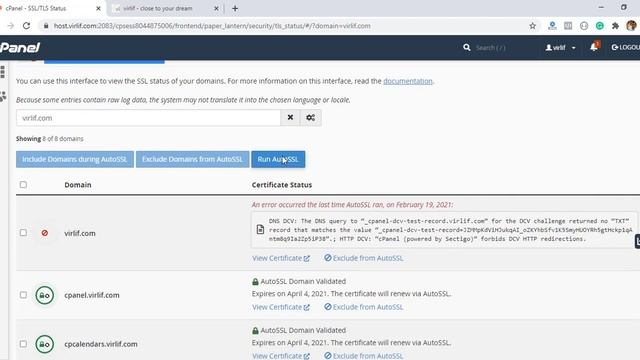Click Exclude Domains from AutoSSL button
Screen dimensions: 640x360
192,159
